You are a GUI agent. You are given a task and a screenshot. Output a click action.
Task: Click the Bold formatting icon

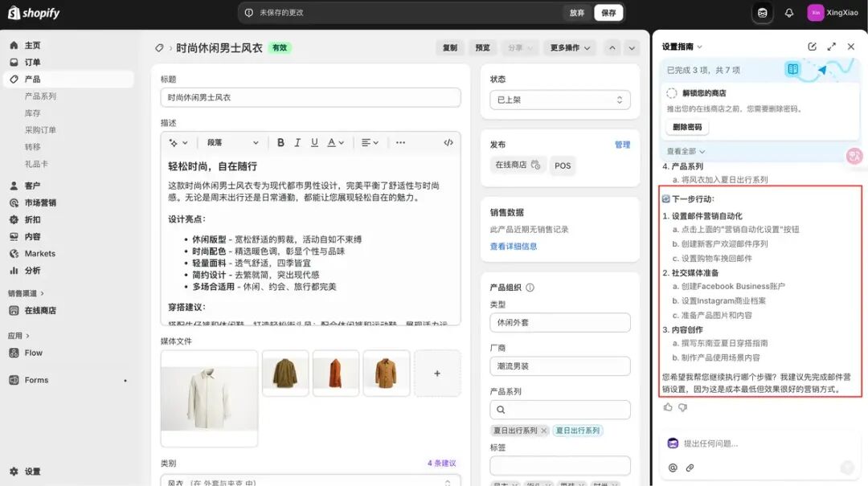tap(280, 143)
